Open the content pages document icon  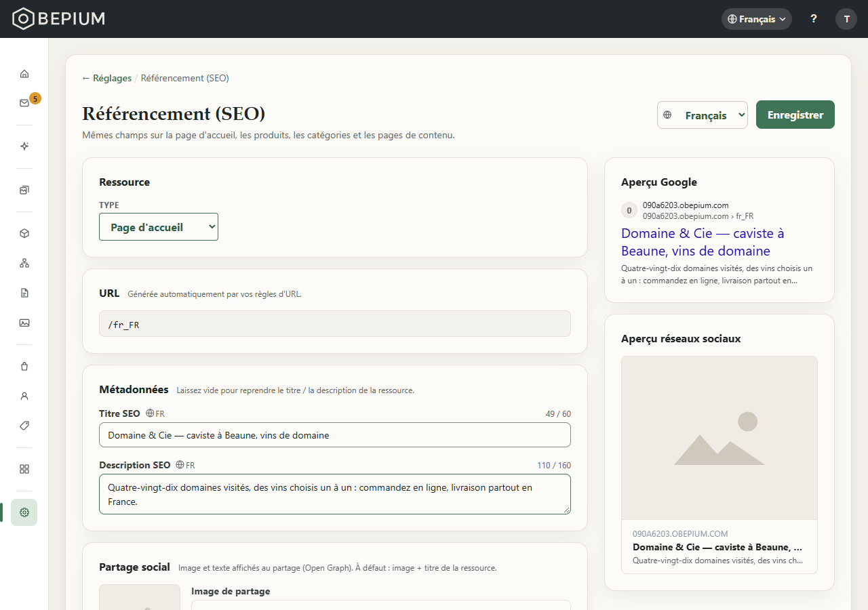[x=24, y=293]
